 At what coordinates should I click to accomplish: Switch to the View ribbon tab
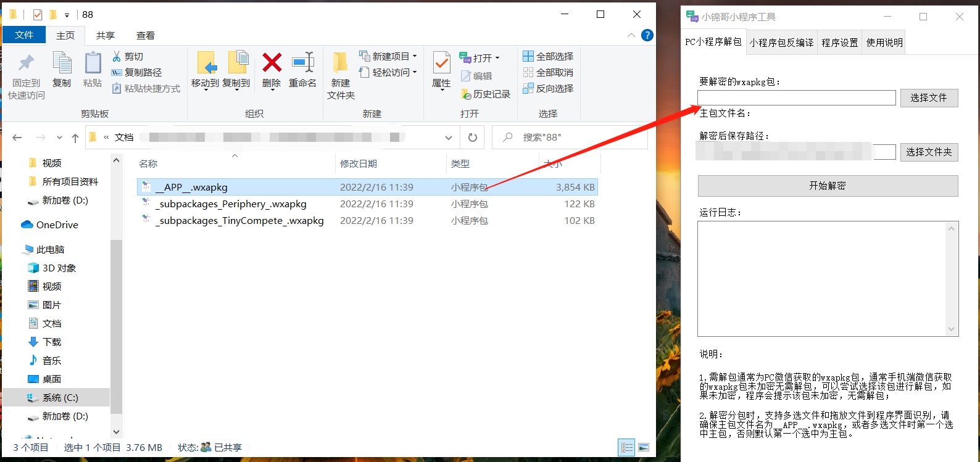(146, 36)
